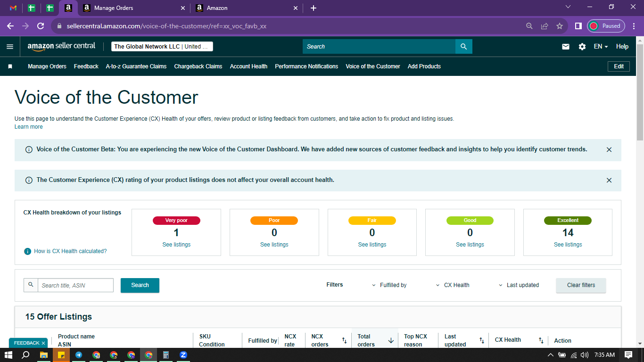This screenshot has height=362, width=644.
Task: Open Manage Orders in the favorites bar
Action: 47,66
